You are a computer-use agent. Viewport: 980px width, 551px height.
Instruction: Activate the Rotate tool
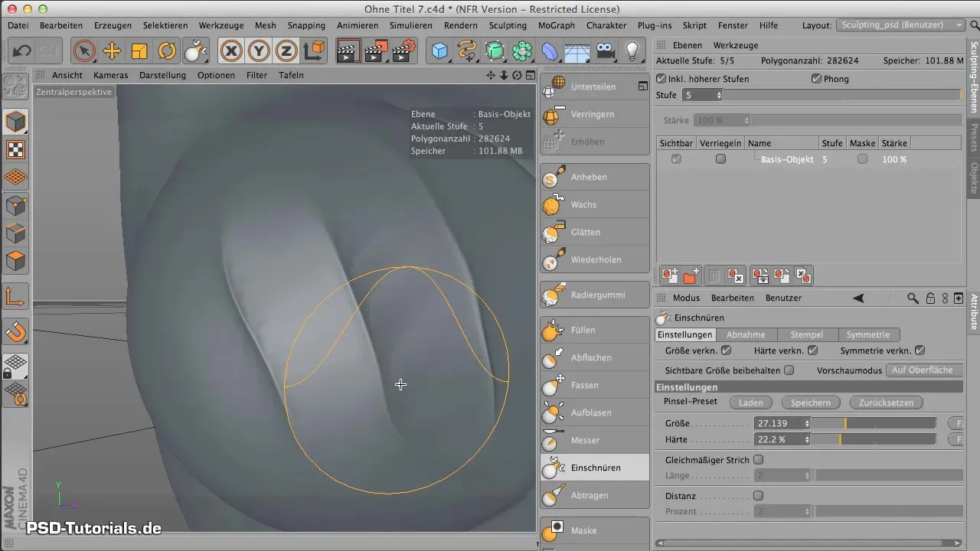[167, 51]
